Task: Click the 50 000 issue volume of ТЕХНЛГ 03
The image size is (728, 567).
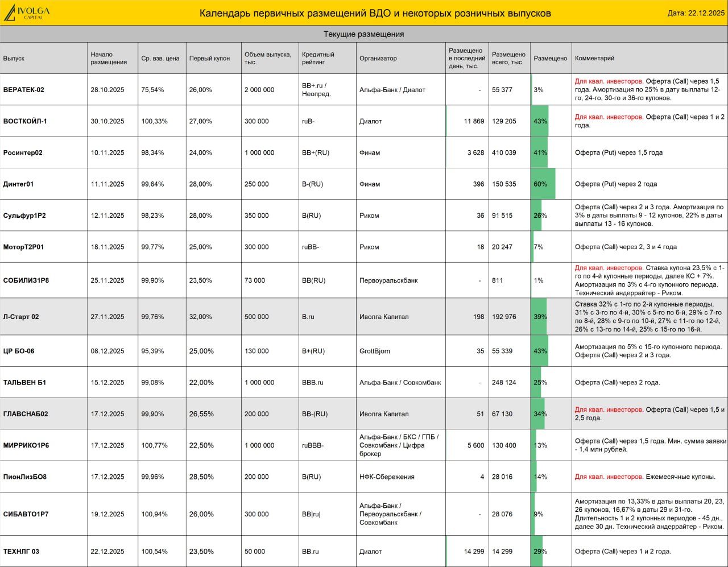Action: (x=255, y=552)
